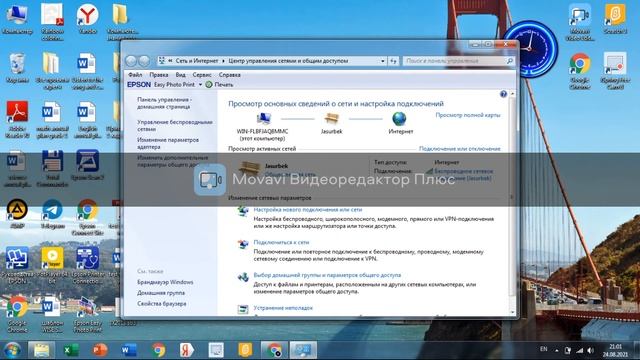This screenshot has width=640, height=360.
Task: Click the volume speaker tray icon
Action: coord(591,351)
